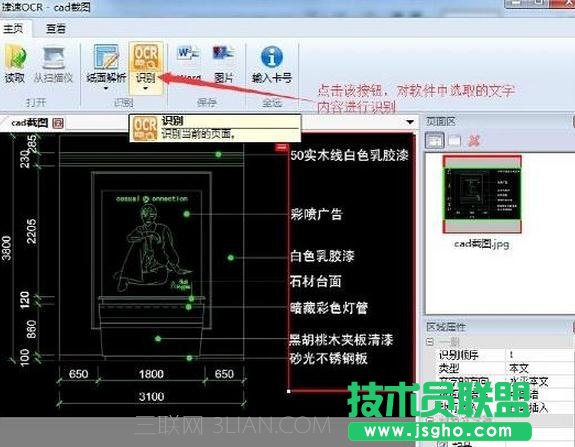
Task: Click the bottom-left selection region corner handle
Action: (289, 391)
